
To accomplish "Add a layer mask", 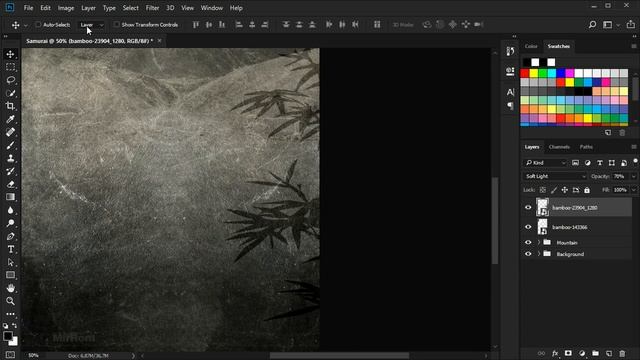I will point(568,353).
